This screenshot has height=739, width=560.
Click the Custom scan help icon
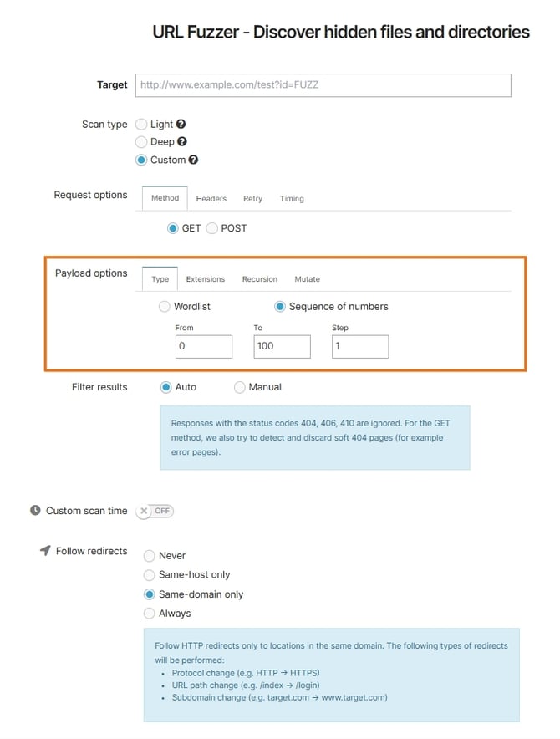[x=193, y=160]
